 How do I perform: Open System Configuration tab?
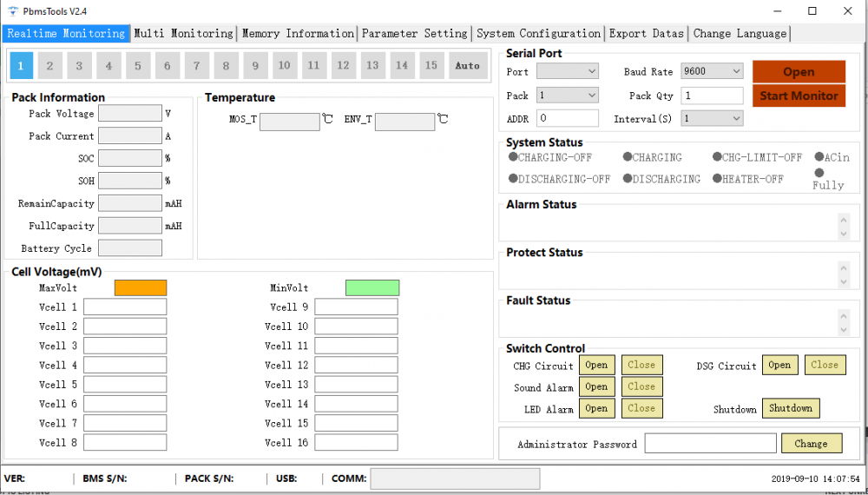[x=539, y=34]
